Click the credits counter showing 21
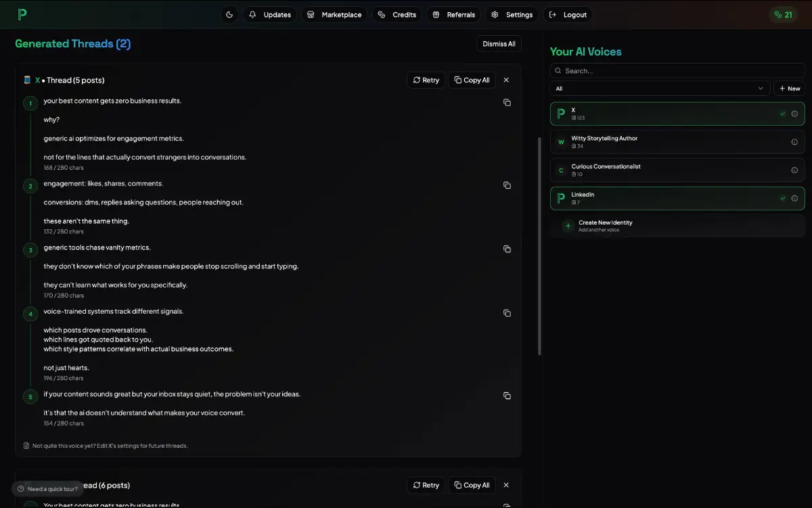Image resolution: width=812 pixels, height=508 pixels. (x=783, y=15)
